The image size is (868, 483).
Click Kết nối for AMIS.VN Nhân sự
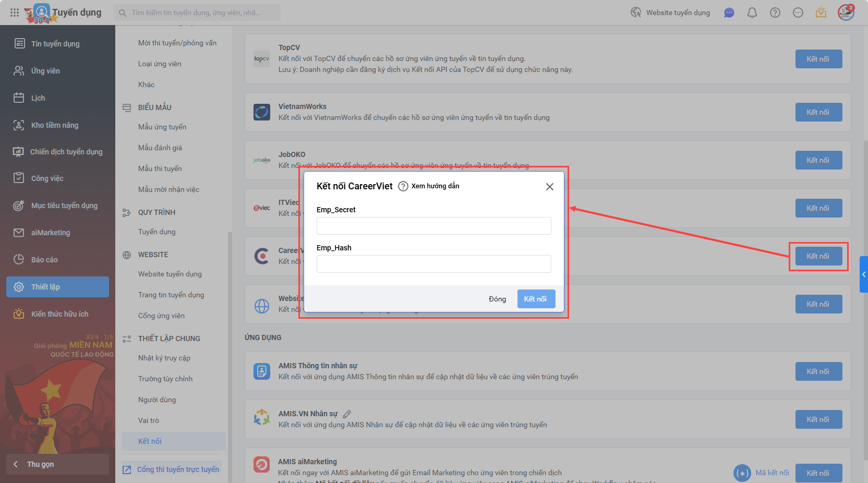818,419
